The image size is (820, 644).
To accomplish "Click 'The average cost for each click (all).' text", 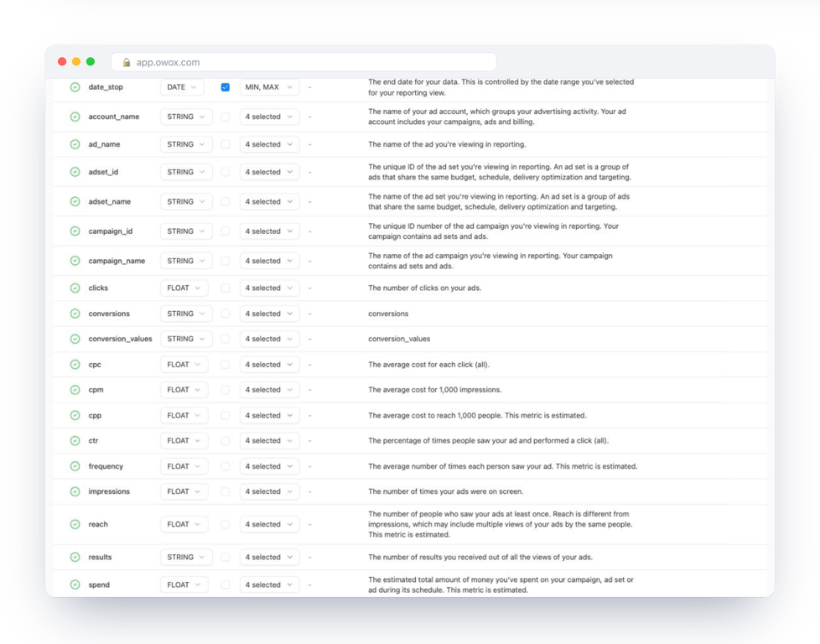I will (x=428, y=364).
